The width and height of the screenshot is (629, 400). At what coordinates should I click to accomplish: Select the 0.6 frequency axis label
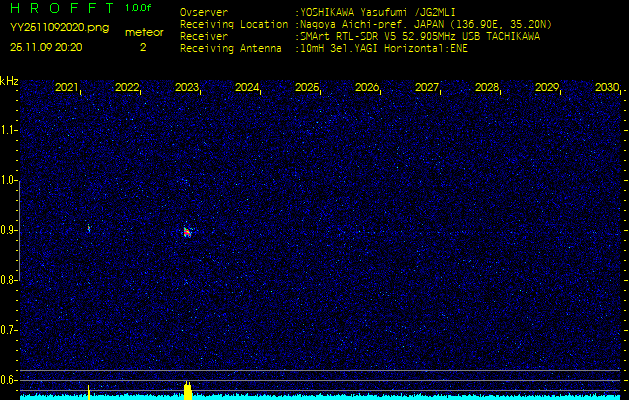pos(9,380)
